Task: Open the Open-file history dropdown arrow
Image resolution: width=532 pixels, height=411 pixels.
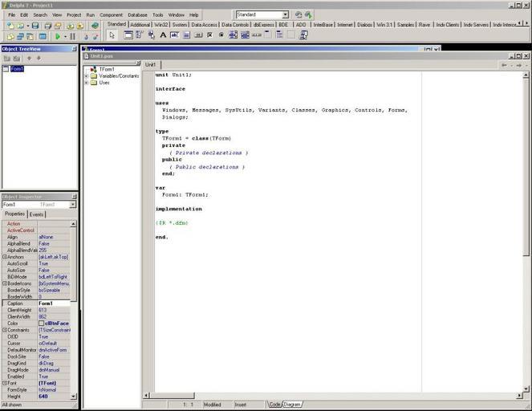Action: pyautogui.click(x=27, y=26)
